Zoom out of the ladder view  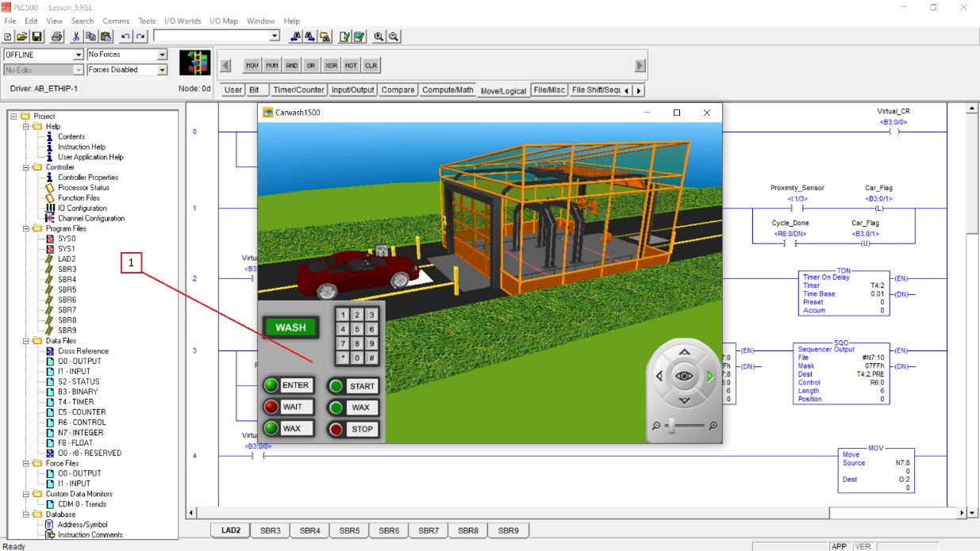394,36
